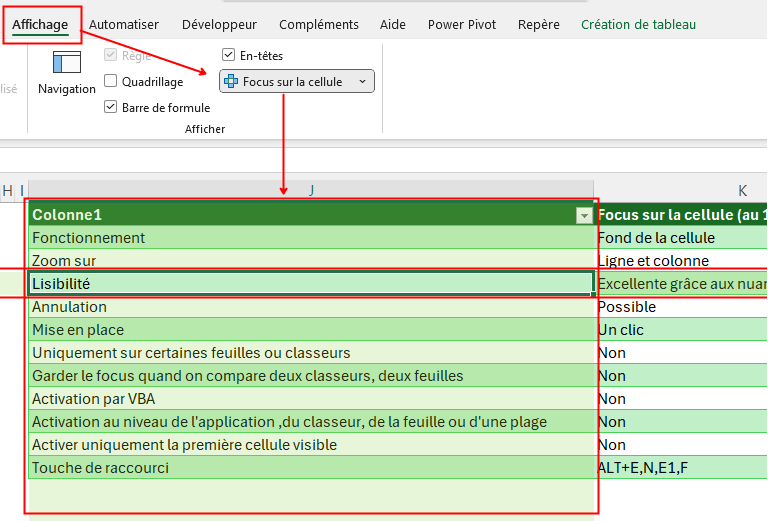Go to the Compléments tab

319,24
